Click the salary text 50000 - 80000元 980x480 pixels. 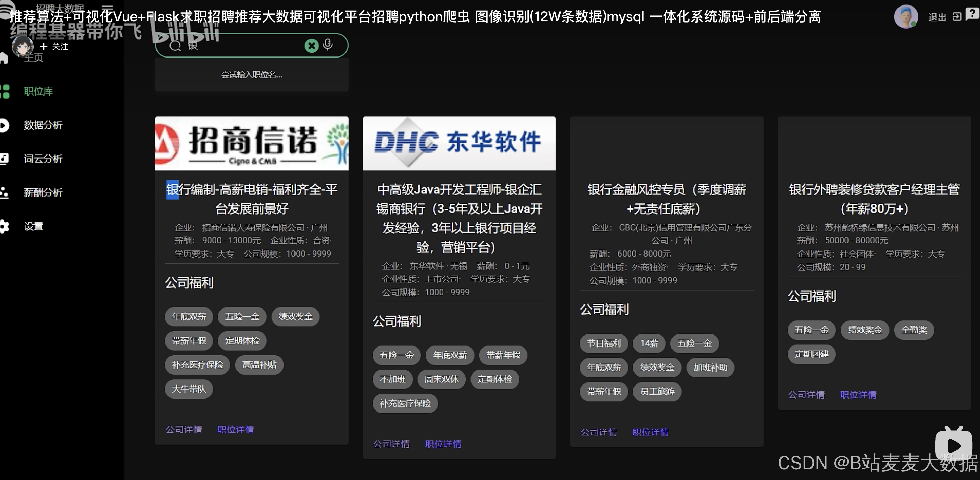[x=856, y=240]
